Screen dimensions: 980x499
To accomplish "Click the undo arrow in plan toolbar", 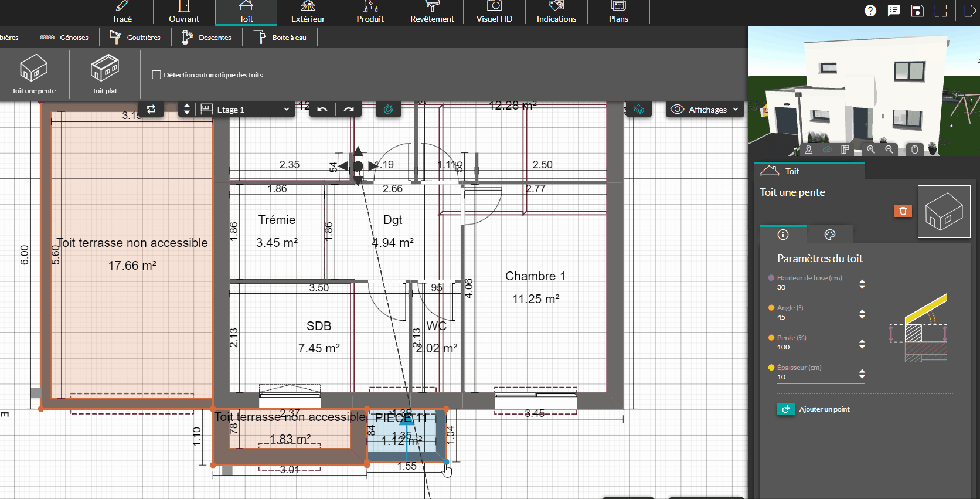I will point(322,110).
